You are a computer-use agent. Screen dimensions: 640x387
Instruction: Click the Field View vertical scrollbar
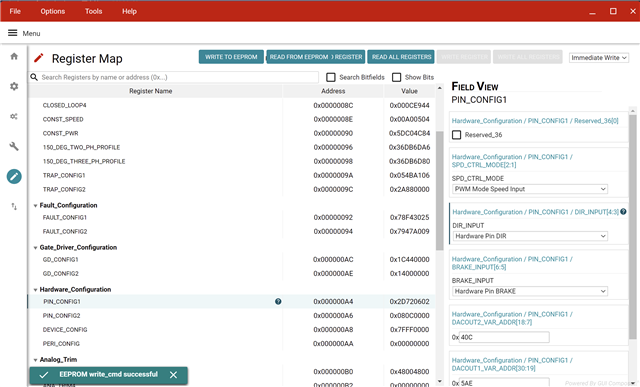(x=633, y=227)
